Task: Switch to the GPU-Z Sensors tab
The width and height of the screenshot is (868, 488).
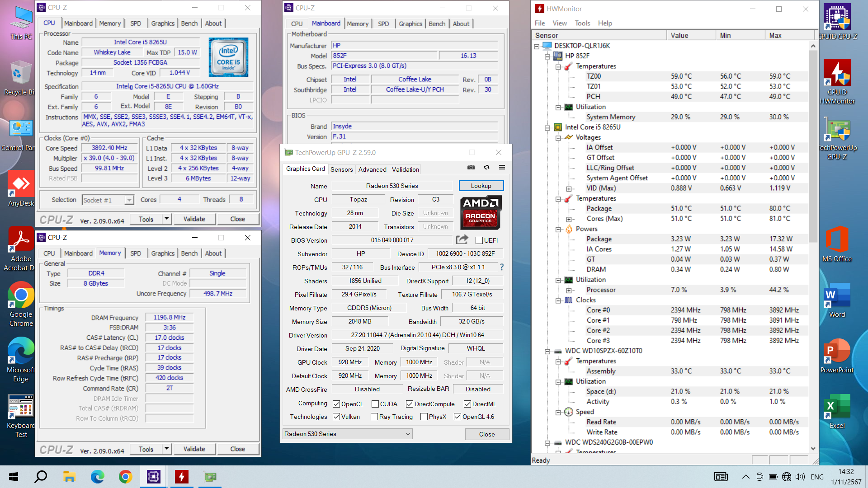Action: [341, 169]
